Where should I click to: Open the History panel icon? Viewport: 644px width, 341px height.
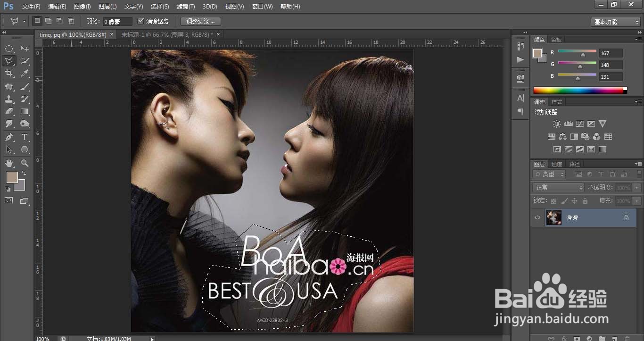[x=520, y=46]
